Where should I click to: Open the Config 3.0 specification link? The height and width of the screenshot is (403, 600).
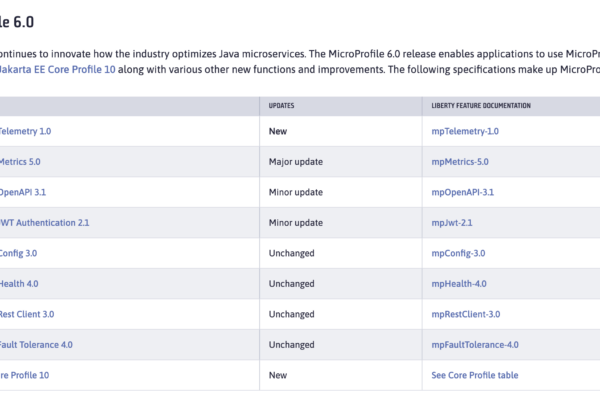coord(18,253)
